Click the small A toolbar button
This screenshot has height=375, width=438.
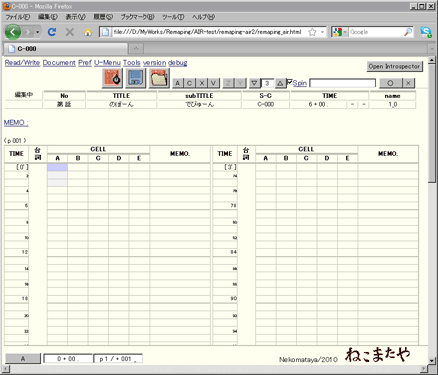178,83
